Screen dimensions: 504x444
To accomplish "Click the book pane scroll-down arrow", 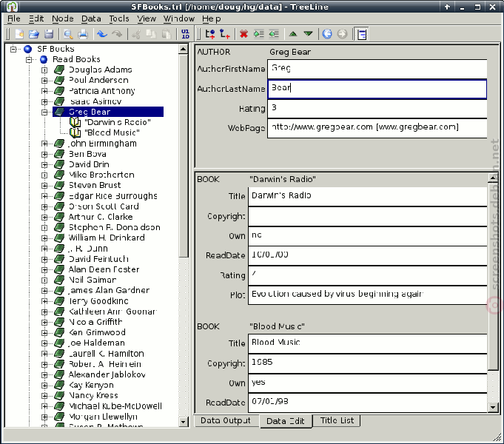I will 493,407.
